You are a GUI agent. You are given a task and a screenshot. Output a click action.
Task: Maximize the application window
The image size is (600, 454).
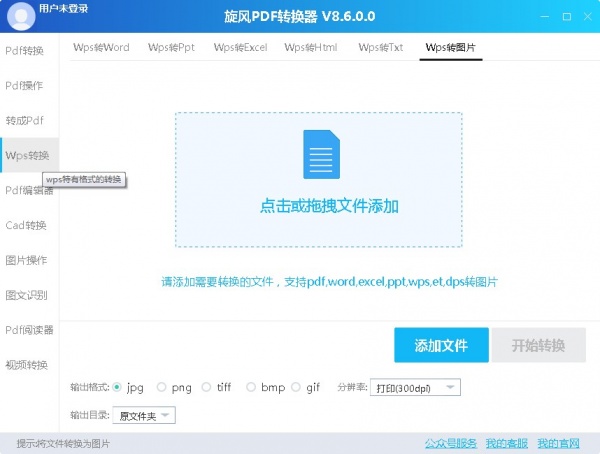pos(567,17)
